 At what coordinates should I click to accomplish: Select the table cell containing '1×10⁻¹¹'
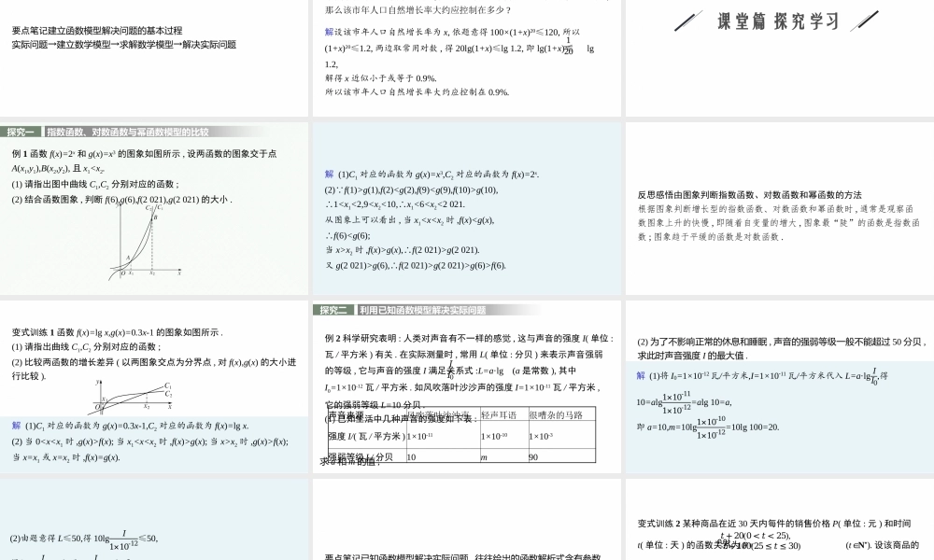[422, 435]
